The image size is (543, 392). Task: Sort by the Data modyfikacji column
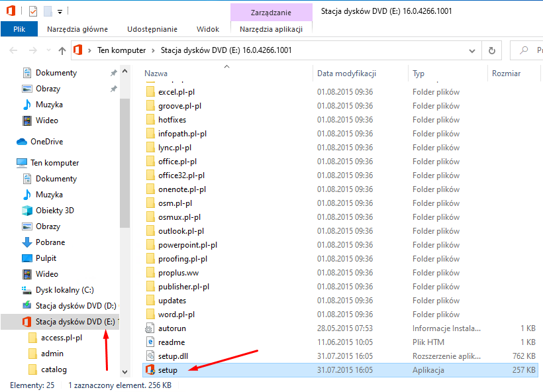(346, 73)
